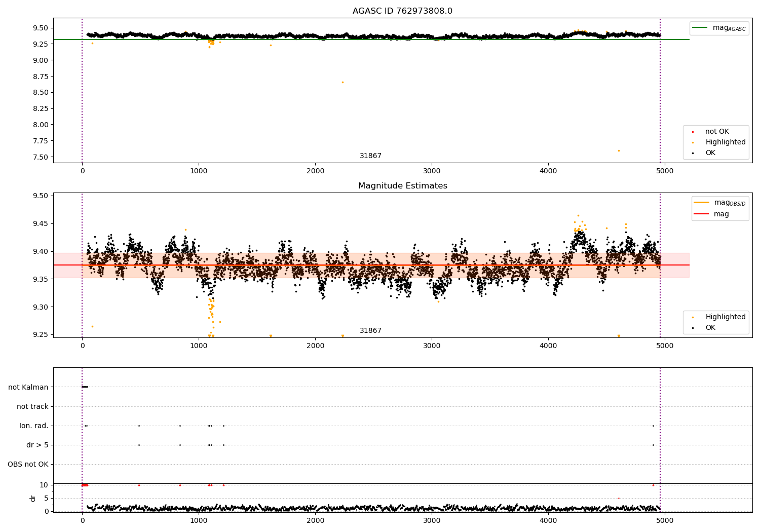
Task: Click the 3000 x-tick label under the top plot
Action: point(432,171)
